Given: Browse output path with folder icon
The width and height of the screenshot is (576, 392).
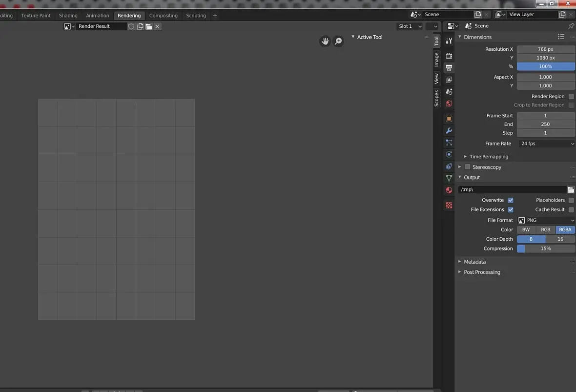Looking at the screenshot, I should point(571,189).
